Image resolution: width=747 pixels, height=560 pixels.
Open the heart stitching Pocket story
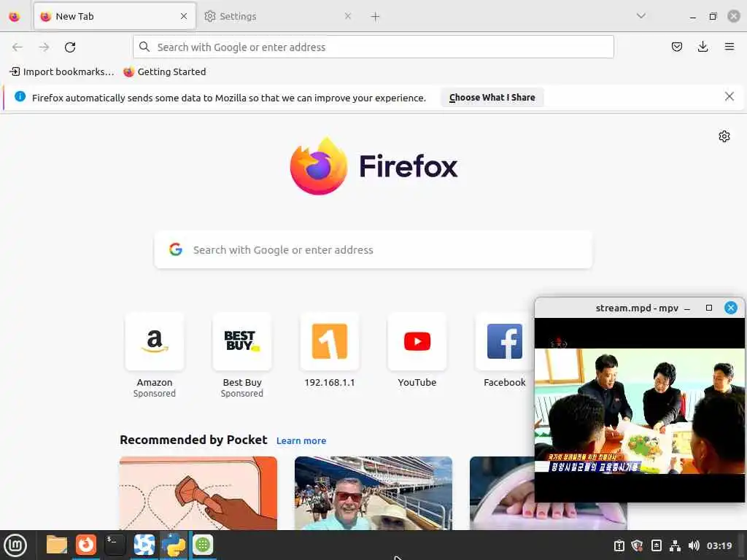pos(198,493)
